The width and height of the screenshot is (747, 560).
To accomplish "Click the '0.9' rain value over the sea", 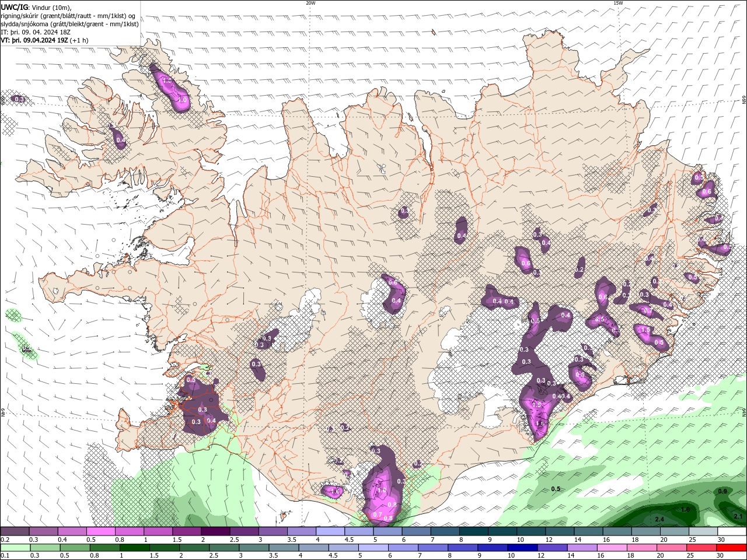I will point(722,491).
